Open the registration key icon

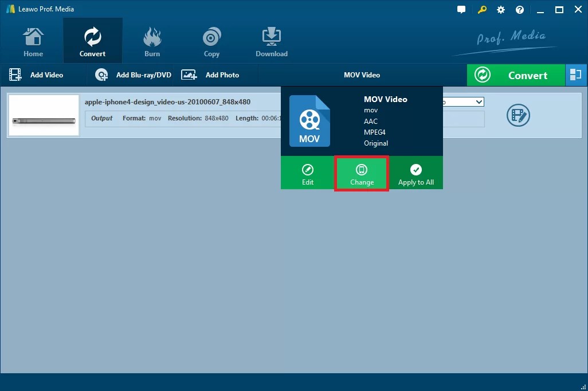481,9
